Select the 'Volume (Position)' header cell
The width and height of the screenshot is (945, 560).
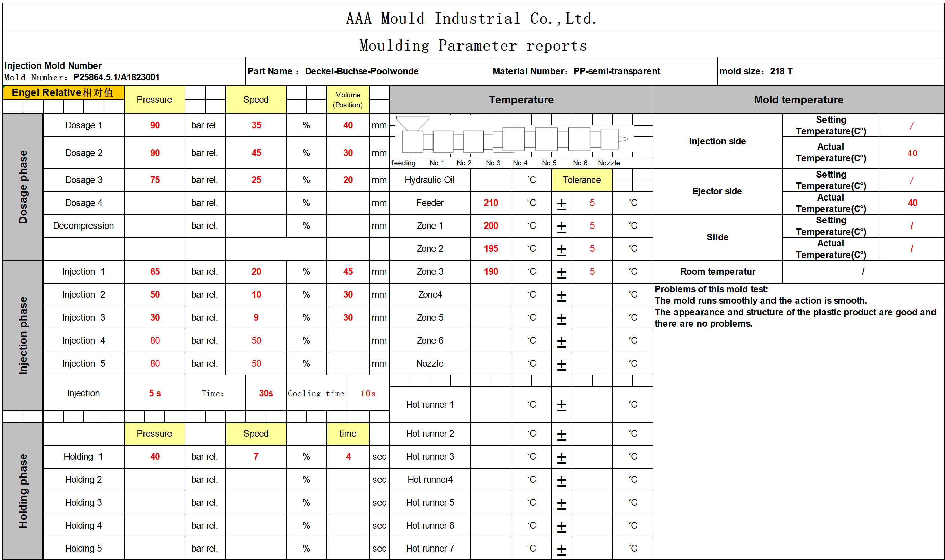[x=348, y=100]
